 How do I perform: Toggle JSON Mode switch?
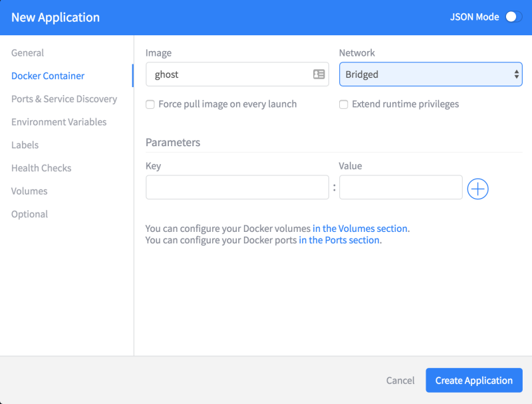513,17
